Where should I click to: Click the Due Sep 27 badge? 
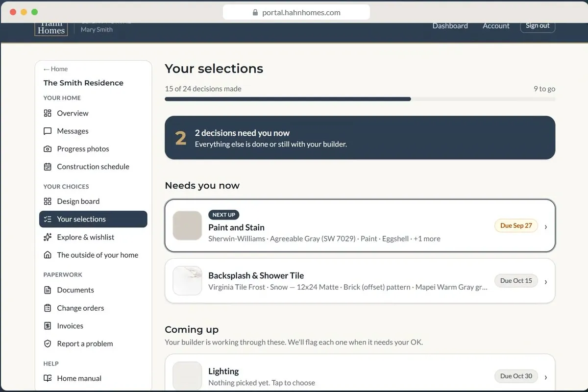(516, 226)
